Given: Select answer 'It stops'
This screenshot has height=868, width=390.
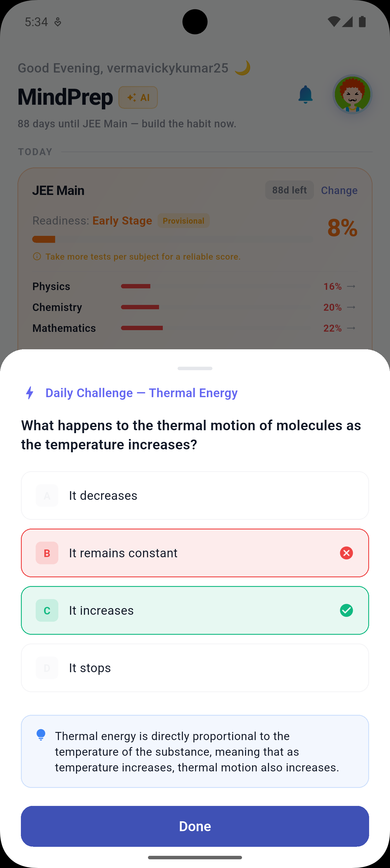Looking at the screenshot, I should pyautogui.click(x=195, y=668).
